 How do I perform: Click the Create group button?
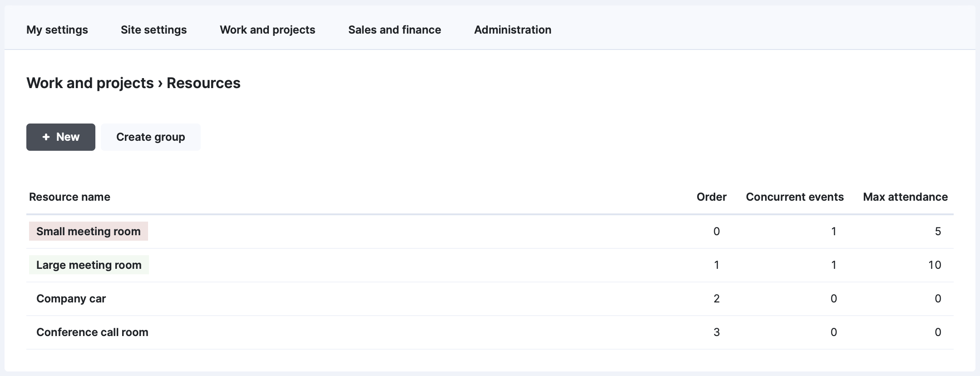point(151,137)
